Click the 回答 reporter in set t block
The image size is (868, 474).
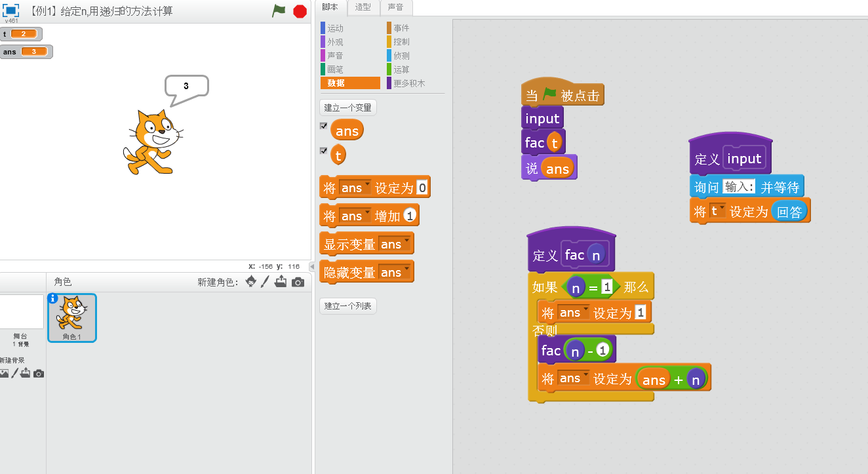pyautogui.click(x=789, y=212)
